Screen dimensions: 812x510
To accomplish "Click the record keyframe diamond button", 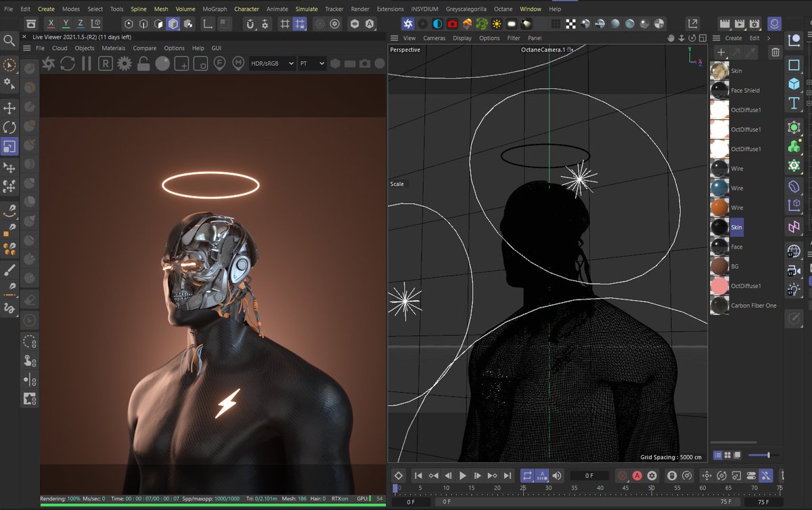I will tap(399, 476).
